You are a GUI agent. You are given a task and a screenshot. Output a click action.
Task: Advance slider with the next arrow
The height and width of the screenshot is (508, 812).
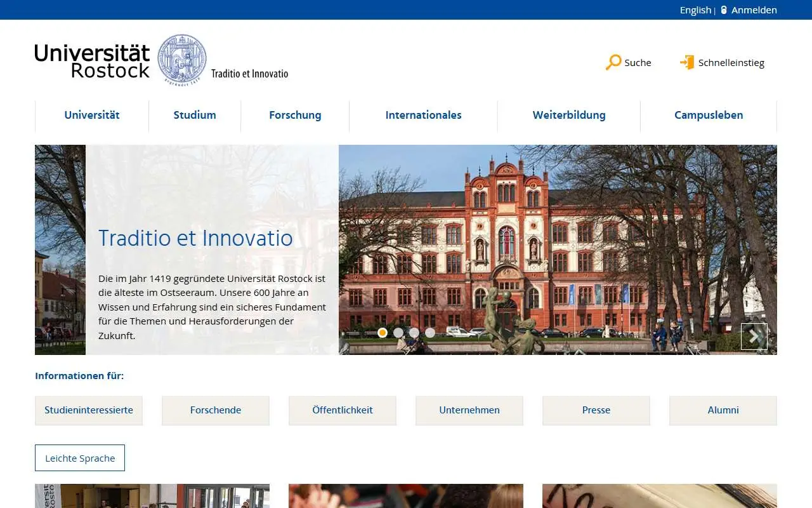(x=754, y=337)
